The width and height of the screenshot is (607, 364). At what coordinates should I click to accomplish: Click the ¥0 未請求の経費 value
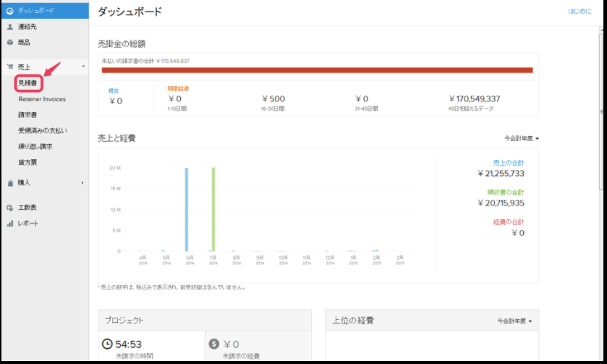[231, 344]
